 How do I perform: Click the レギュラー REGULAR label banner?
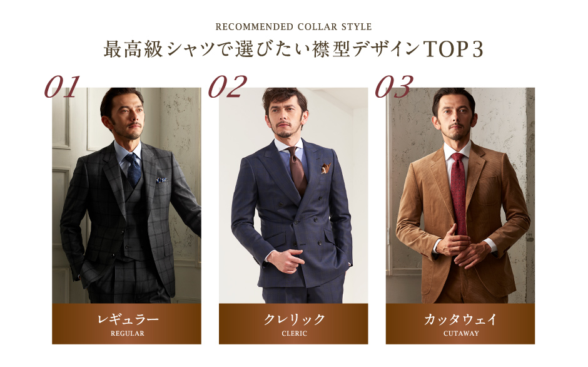pos(126,324)
